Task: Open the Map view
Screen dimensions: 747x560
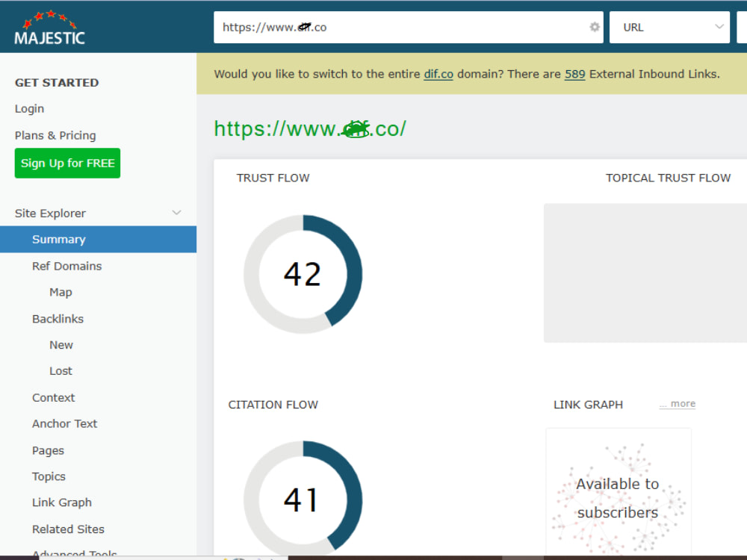Action: click(61, 293)
